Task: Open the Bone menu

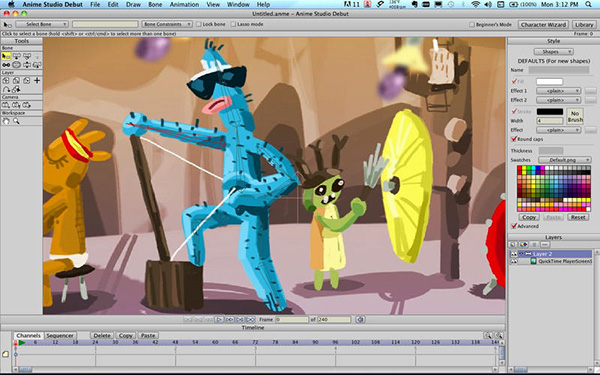Action: point(155,5)
